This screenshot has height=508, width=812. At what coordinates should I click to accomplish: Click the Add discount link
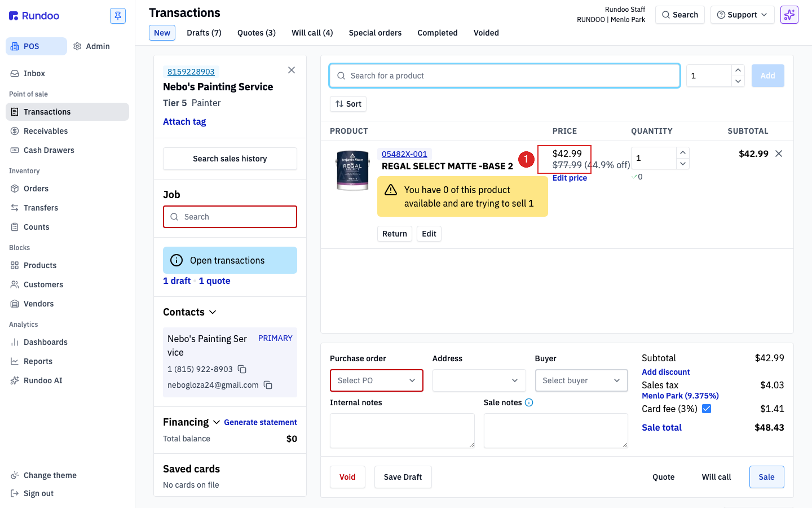click(x=666, y=372)
